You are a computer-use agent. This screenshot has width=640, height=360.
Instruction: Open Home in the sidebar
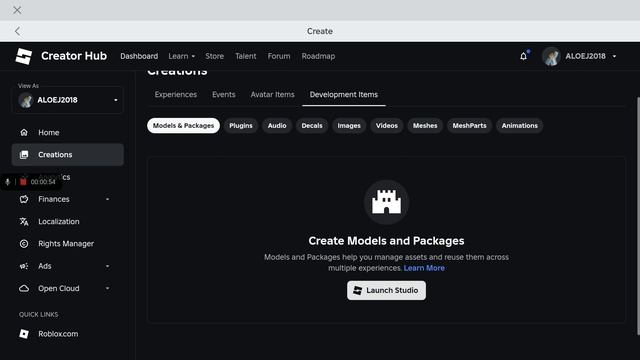(68, 132)
